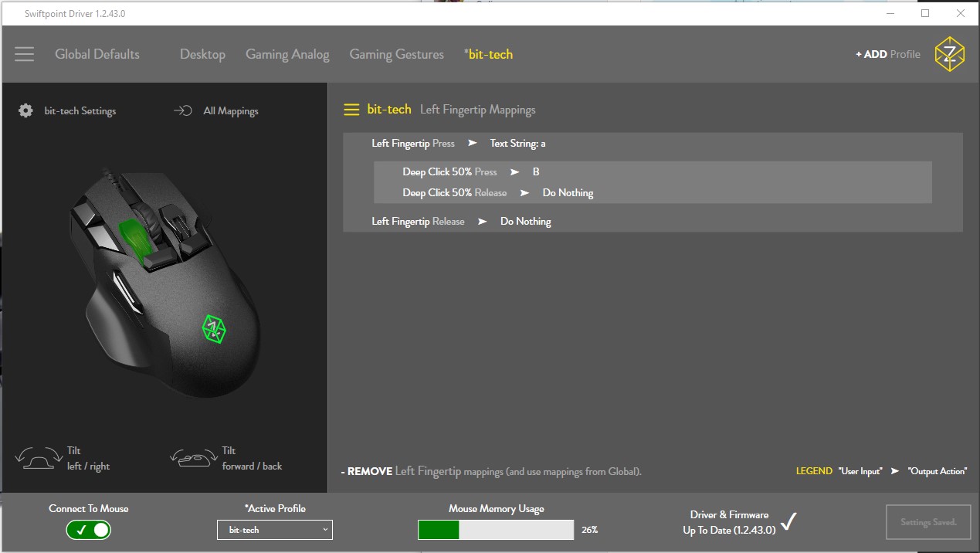Screen dimensions: 980x553
Task: Click the All Mappings arrow icon
Action: pyautogui.click(x=183, y=110)
